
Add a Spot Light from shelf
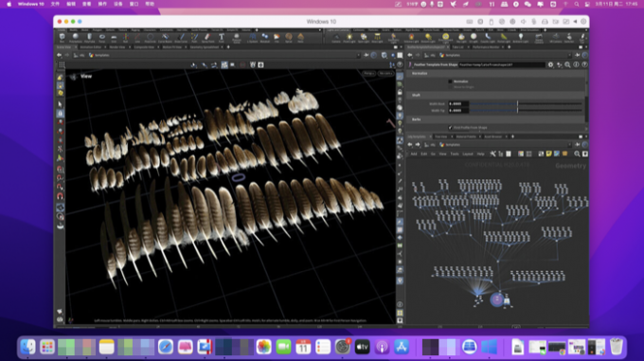pyautogui.click(x=364, y=37)
